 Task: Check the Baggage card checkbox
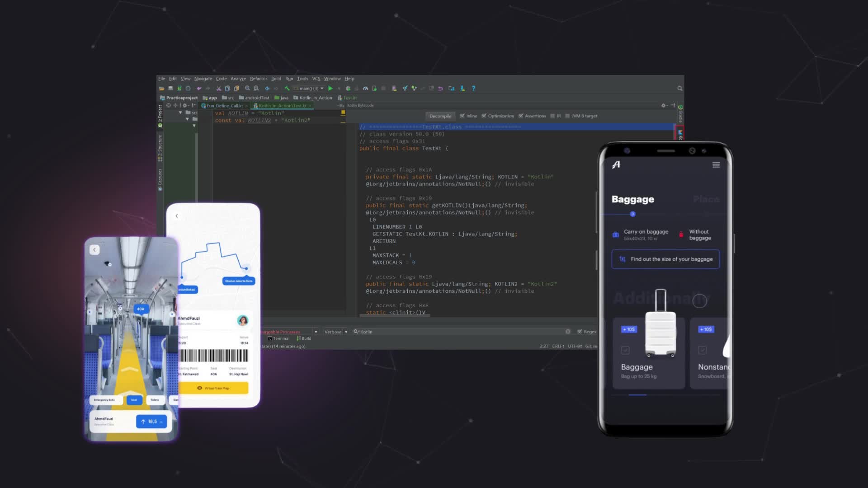tap(625, 350)
